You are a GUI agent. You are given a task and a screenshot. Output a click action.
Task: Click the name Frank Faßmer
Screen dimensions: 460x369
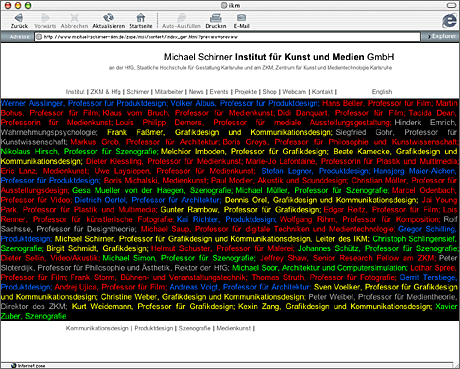135,132
